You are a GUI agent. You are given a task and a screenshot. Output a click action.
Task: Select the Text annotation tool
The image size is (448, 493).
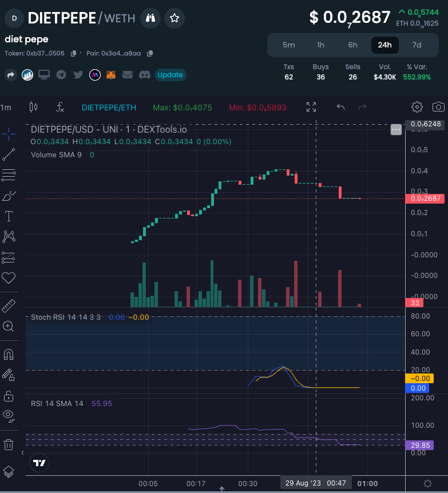click(x=9, y=216)
